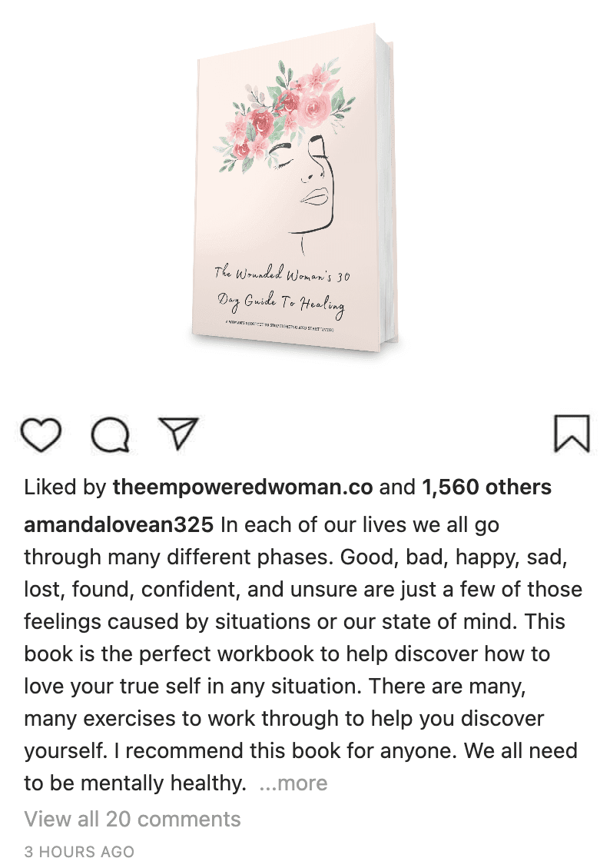
Task: Click the 3 HOURS AGO timestamp
Action: tap(79, 851)
